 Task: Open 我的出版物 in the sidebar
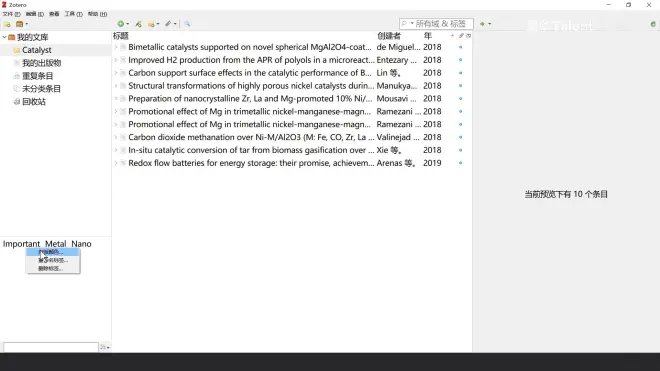(x=41, y=63)
